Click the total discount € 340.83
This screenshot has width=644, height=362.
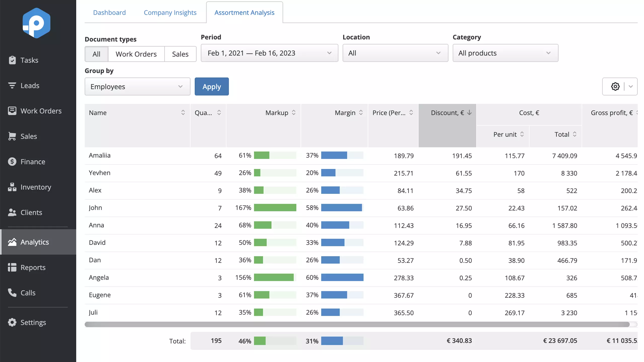click(459, 341)
